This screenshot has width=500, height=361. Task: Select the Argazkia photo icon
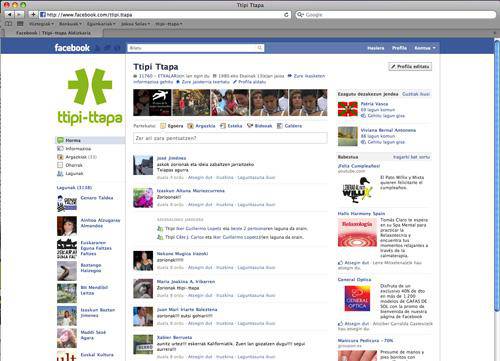coord(190,126)
